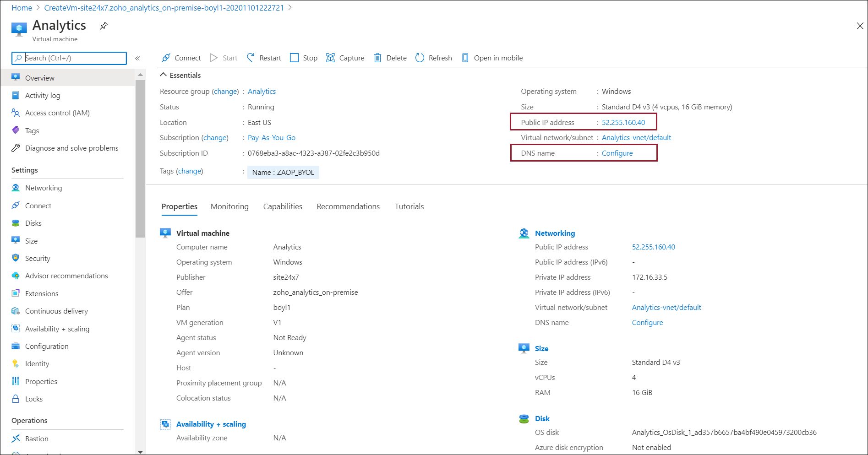
Task: Click the Home breadcrumb link
Action: coord(22,8)
